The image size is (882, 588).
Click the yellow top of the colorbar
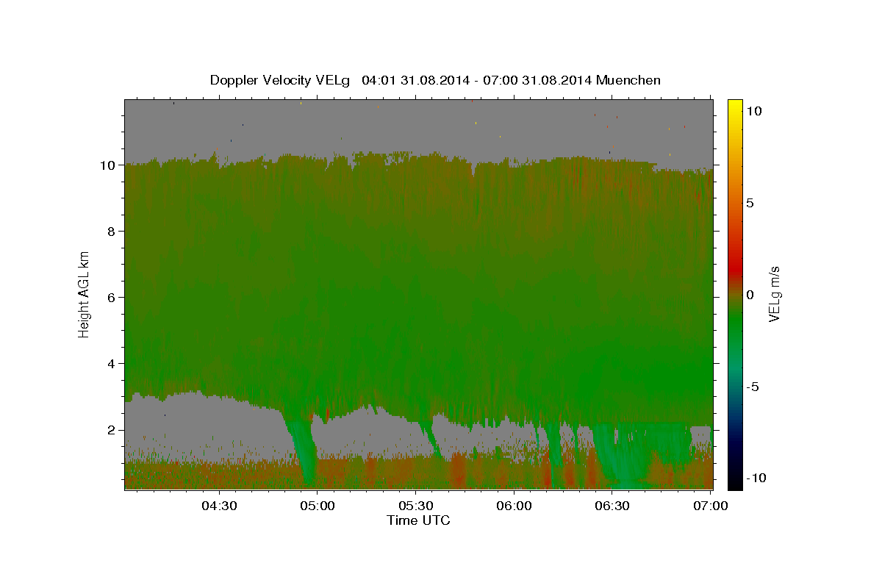coord(734,104)
